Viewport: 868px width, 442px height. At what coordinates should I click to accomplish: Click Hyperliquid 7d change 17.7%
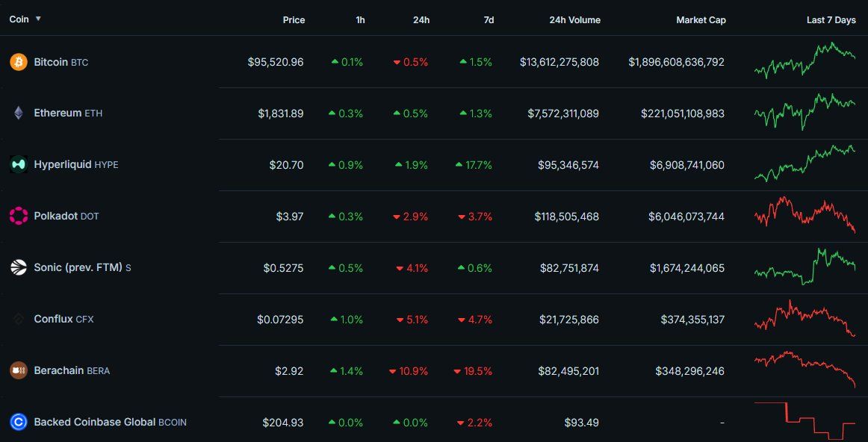(474, 165)
